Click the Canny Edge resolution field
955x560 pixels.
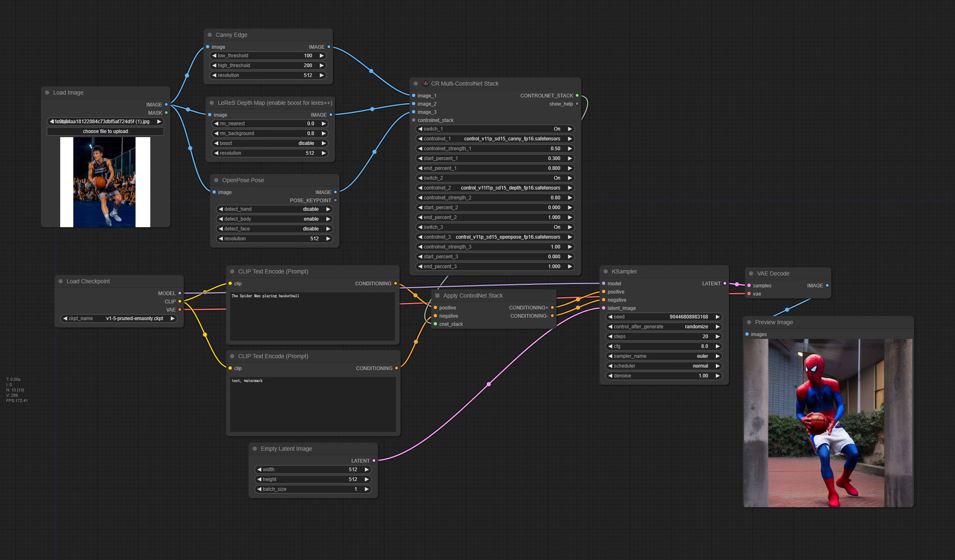pos(268,75)
